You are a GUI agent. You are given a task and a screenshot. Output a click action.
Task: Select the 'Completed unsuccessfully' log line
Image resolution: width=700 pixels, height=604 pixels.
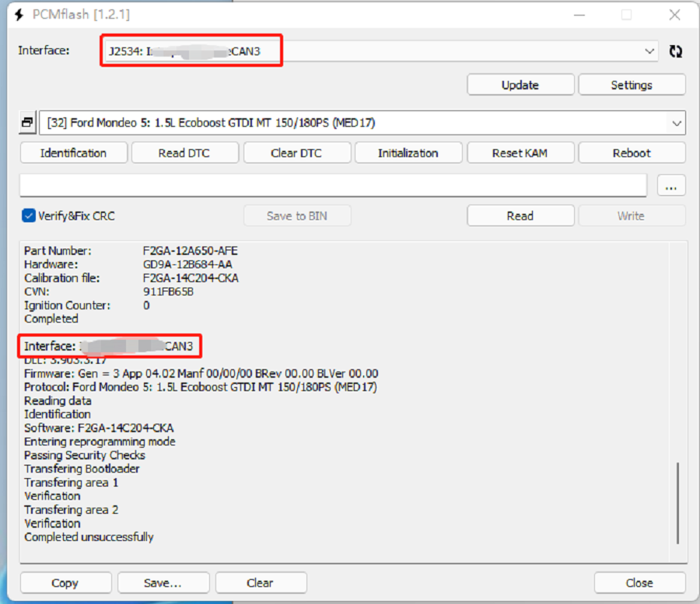click(x=89, y=536)
